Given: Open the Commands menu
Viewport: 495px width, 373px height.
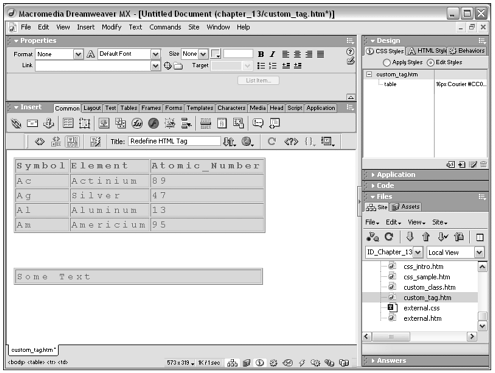Looking at the screenshot, I should (x=165, y=27).
